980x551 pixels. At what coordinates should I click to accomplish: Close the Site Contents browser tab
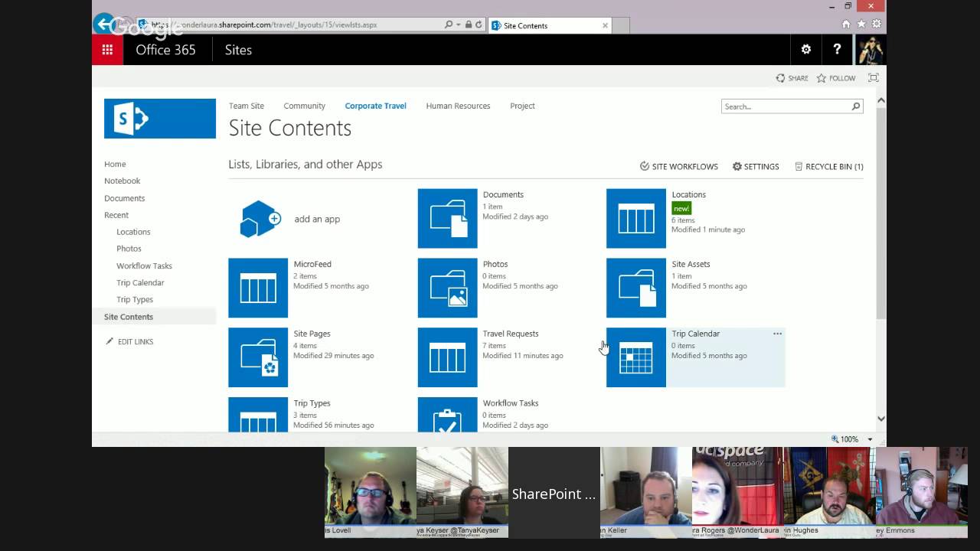[605, 25]
